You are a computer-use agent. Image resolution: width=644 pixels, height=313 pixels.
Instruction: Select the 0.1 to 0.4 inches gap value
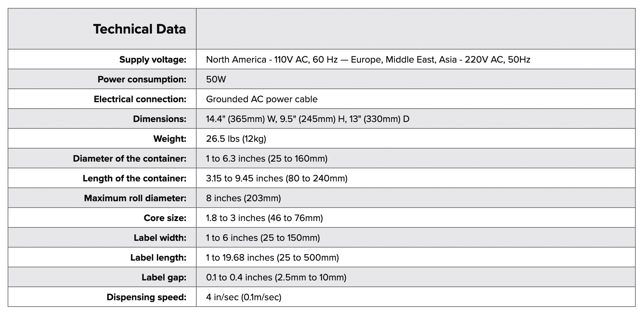[276, 278]
